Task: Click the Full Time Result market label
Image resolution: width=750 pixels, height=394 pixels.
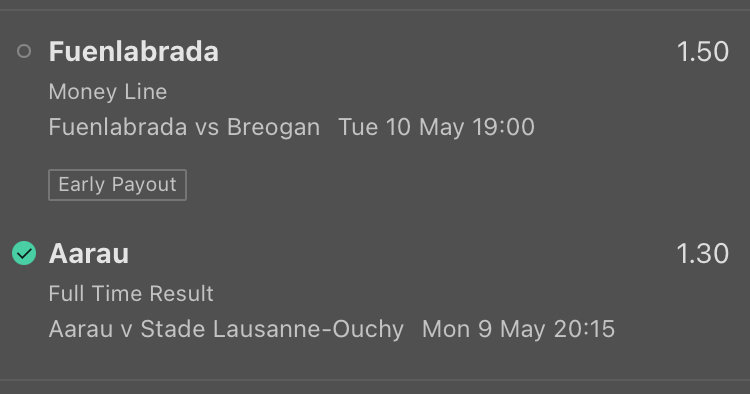Action: [131, 293]
